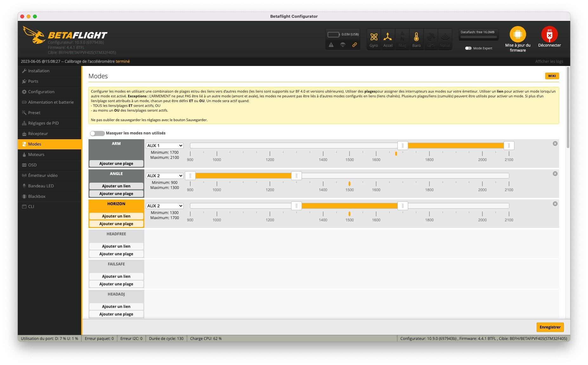Click the Baro sensor icon
The height and width of the screenshot is (365, 588).
(x=416, y=37)
